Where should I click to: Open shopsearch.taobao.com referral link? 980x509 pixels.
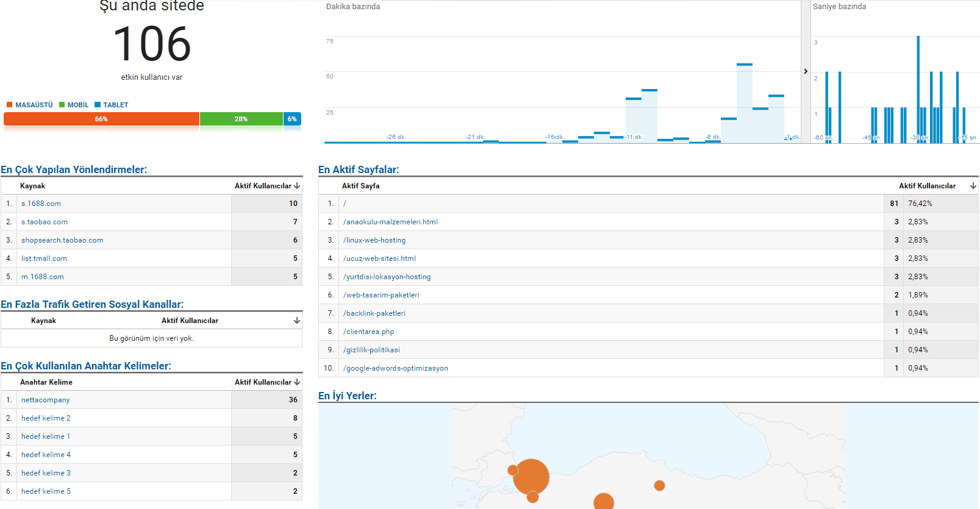point(62,240)
